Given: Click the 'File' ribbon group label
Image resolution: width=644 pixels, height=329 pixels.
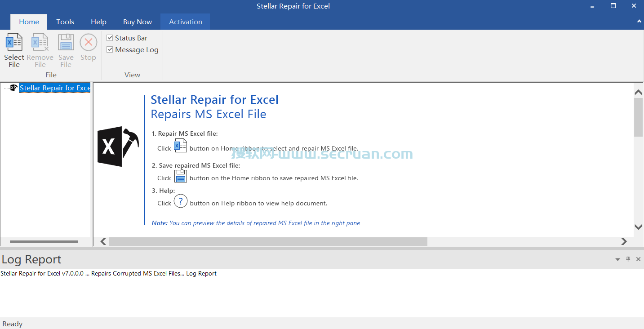Looking at the screenshot, I should (x=51, y=75).
